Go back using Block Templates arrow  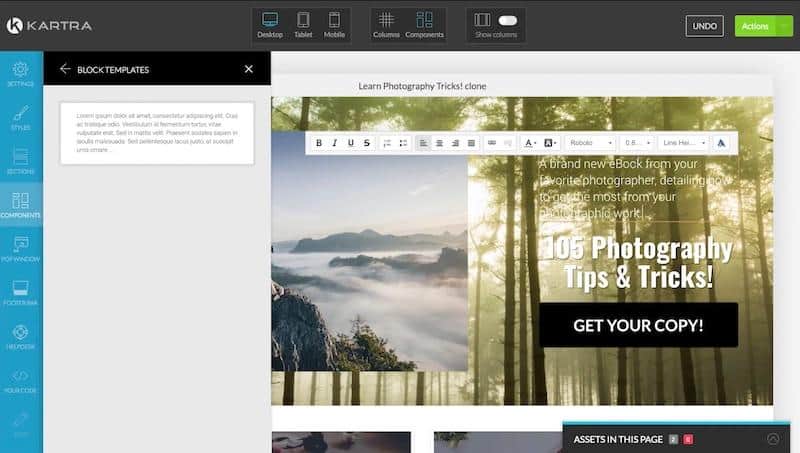point(65,69)
